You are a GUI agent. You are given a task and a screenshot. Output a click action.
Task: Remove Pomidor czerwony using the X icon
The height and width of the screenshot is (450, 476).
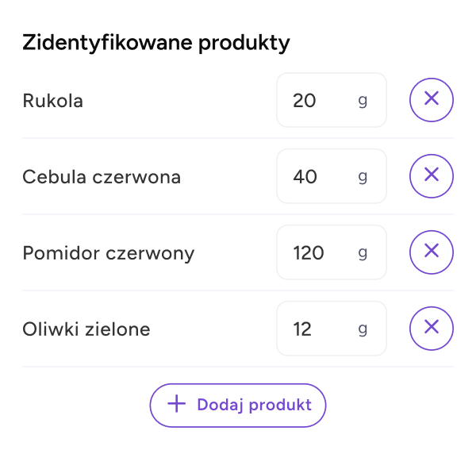pos(432,252)
